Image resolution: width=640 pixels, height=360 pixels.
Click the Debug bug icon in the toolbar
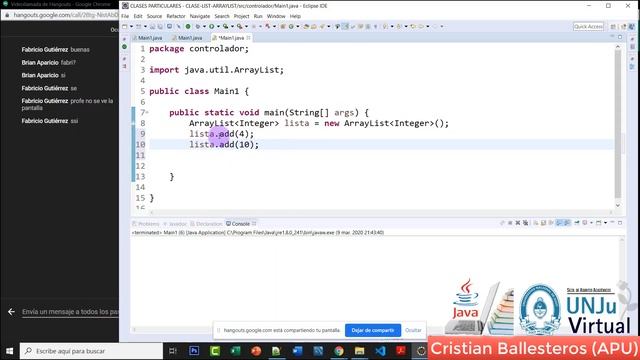pos(198,27)
